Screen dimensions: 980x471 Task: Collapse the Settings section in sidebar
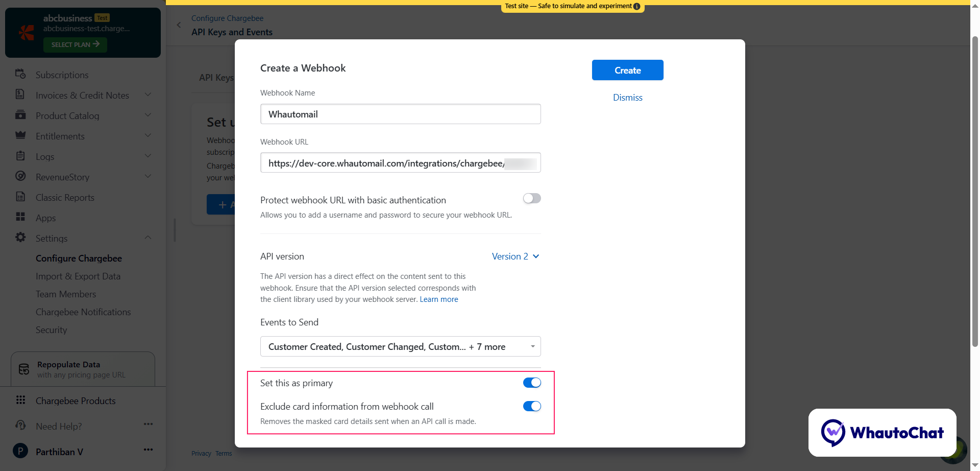click(148, 238)
